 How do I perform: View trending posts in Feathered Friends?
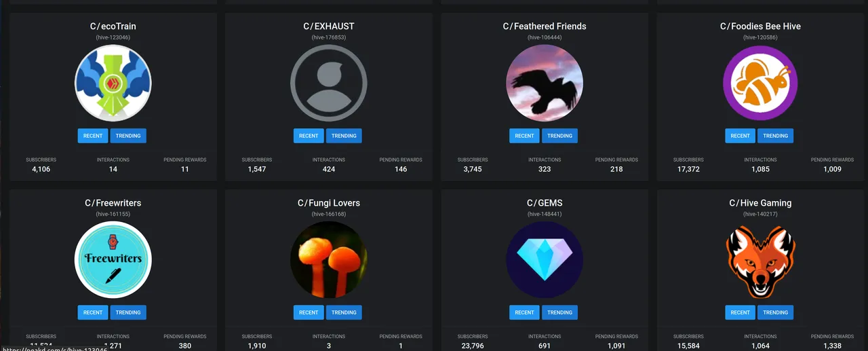coord(559,136)
